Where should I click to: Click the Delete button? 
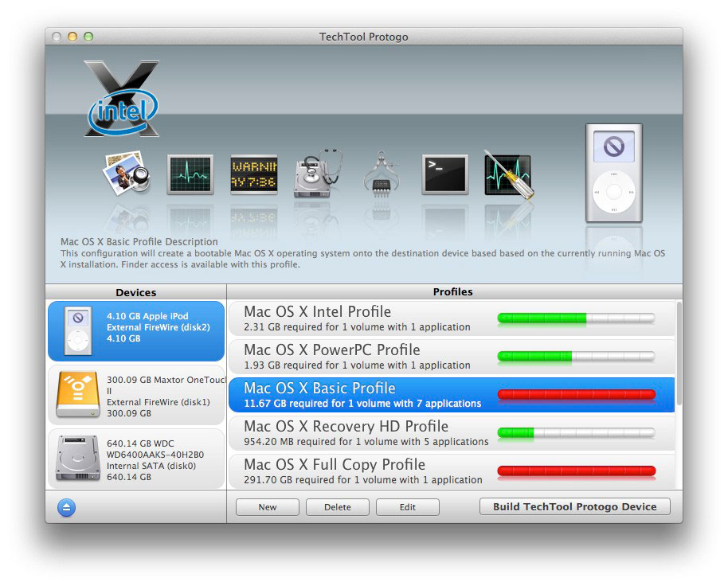click(337, 506)
